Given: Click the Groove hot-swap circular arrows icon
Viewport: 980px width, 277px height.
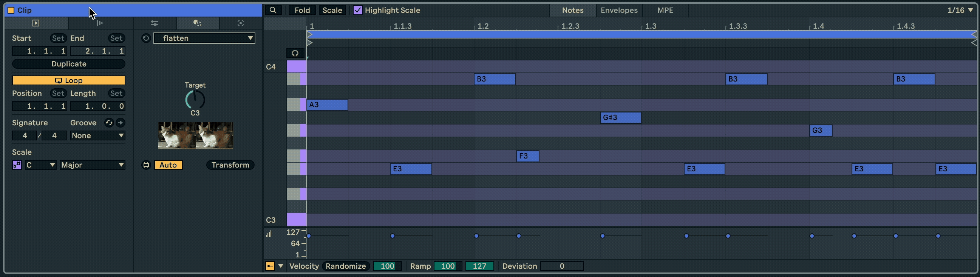Looking at the screenshot, I should 109,123.
